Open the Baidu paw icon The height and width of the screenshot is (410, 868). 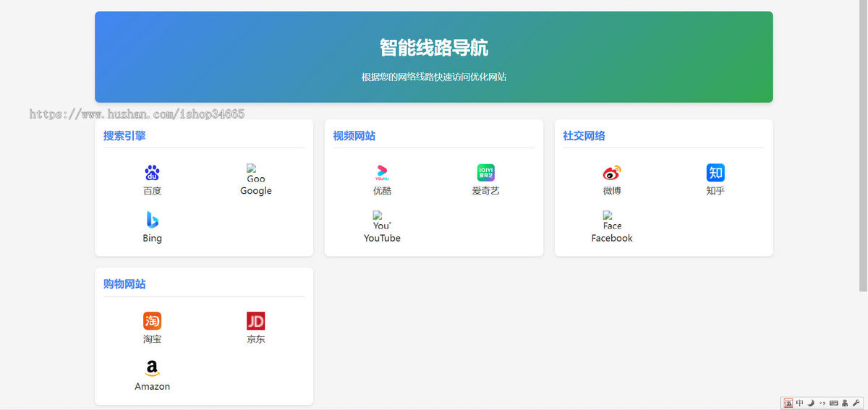coord(152,173)
